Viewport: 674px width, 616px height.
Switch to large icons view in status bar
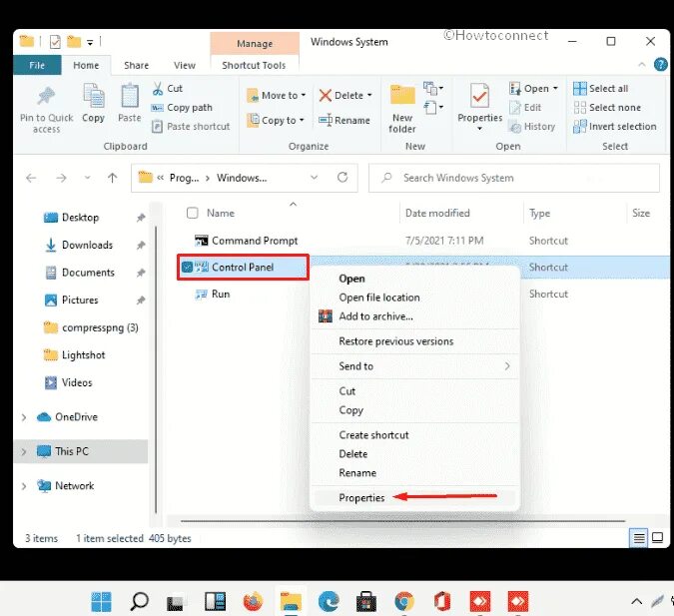point(658,538)
